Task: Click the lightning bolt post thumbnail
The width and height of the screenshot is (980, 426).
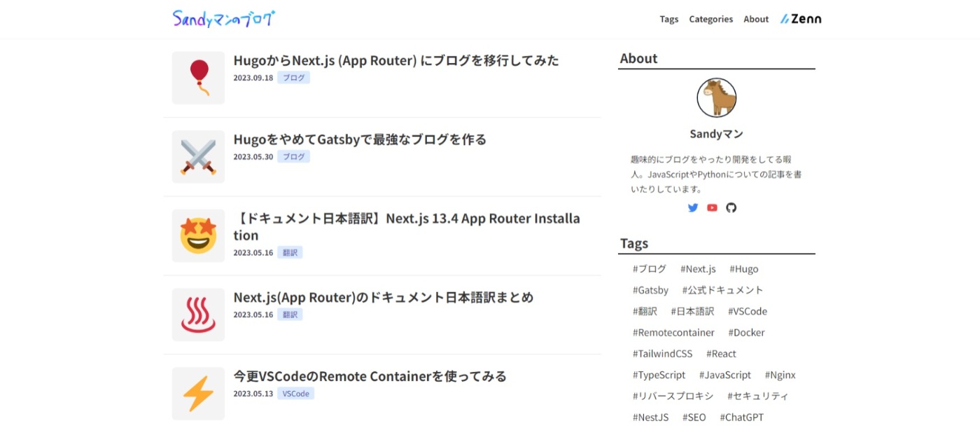Action: (x=199, y=394)
